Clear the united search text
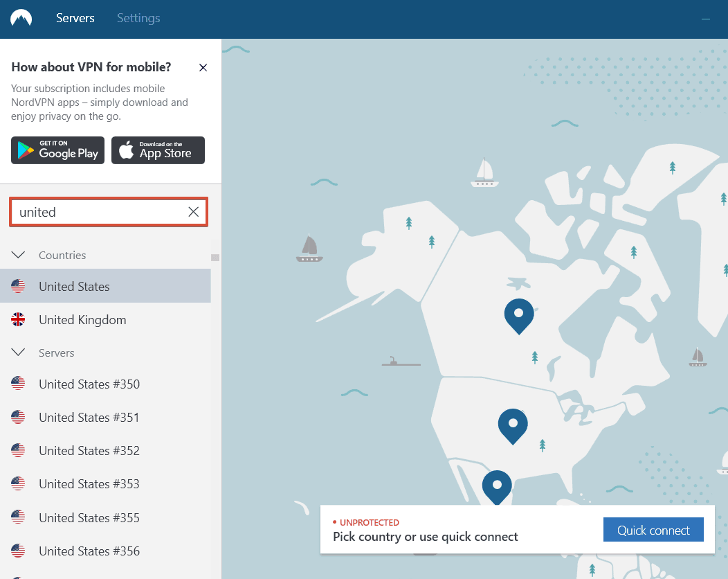Image resolution: width=728 pixels, height=579 pixels. tap(193, 212)
